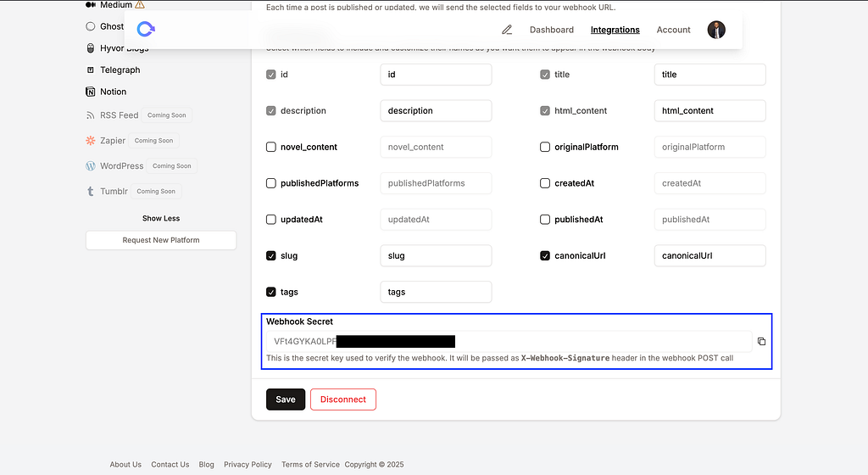
Task: Enable the novel_content checkbox
Action: coord(270,147)
